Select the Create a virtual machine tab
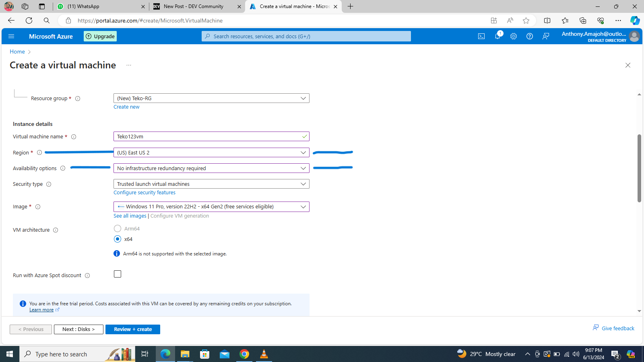644x362 pixels. 294,6
